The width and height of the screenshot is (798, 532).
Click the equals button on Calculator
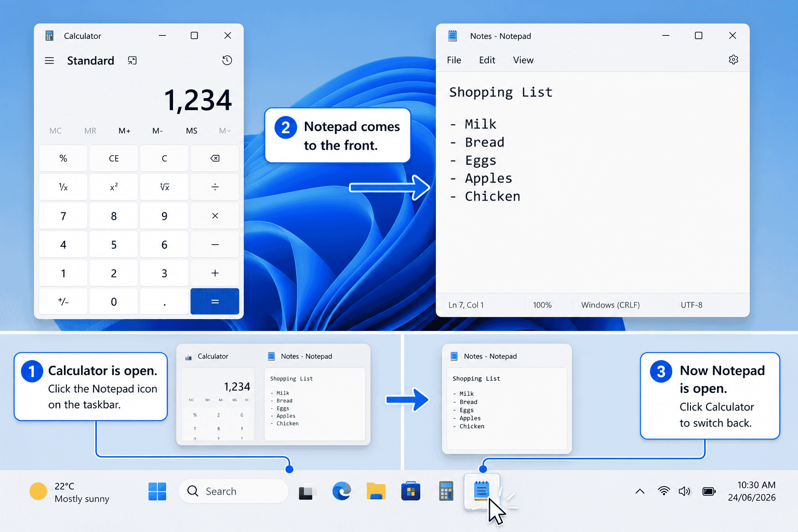[215, 301]
